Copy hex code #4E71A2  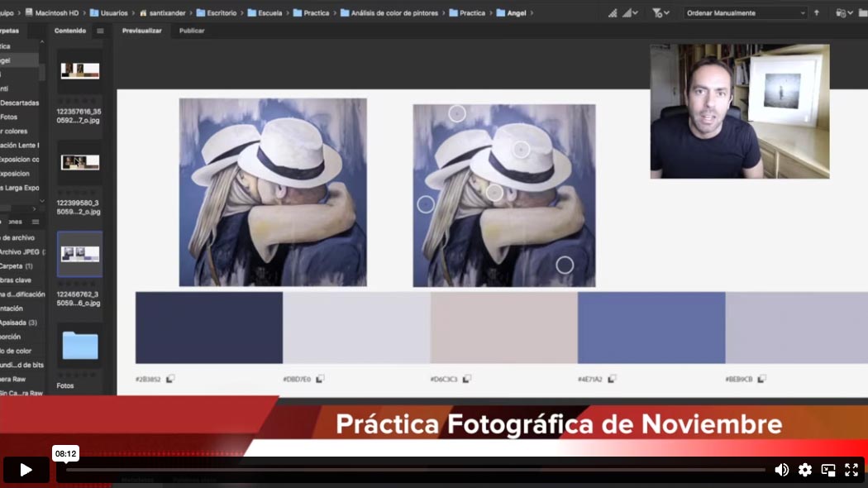click(612, 379)
